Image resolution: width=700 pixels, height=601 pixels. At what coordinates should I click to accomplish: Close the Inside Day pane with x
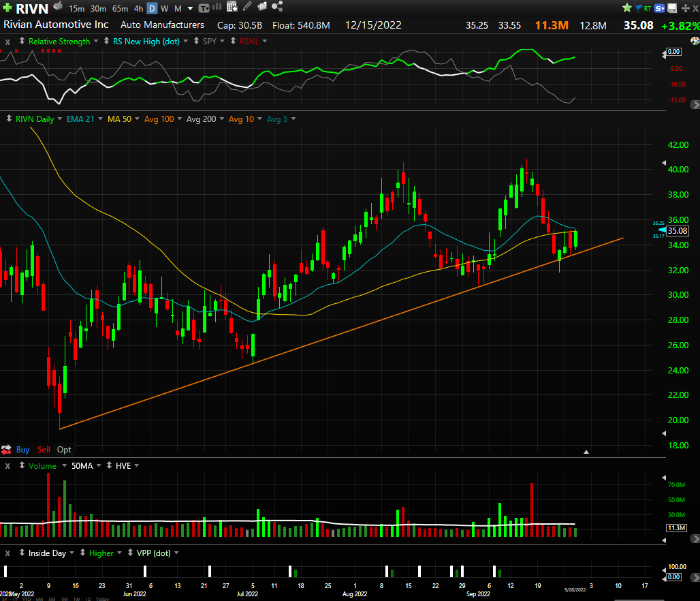pyautogui.click(x=7, y=553)
